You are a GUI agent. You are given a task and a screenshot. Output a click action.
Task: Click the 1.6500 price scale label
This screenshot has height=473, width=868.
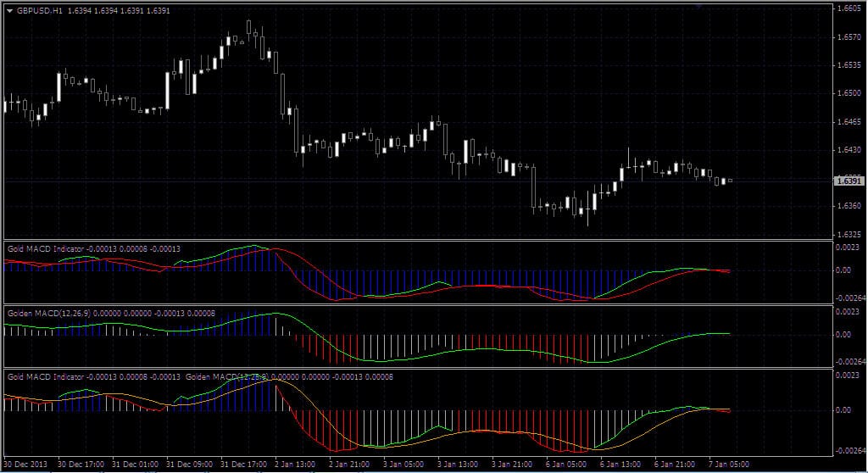848,93
